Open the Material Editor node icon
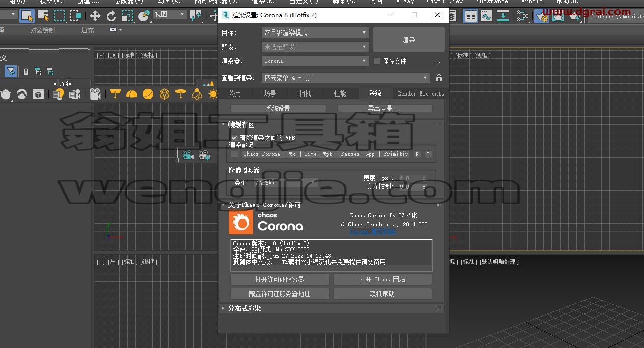644x348 pixels. [522, 16]
